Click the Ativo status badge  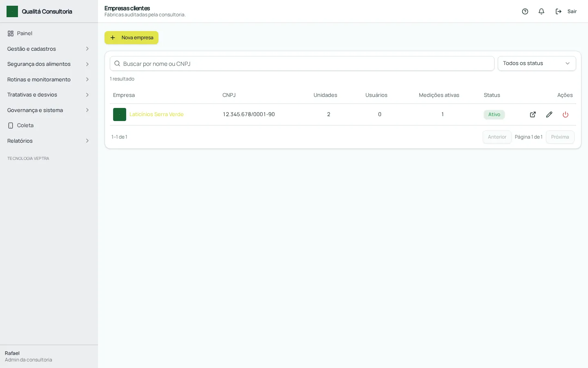pos(494,114)
